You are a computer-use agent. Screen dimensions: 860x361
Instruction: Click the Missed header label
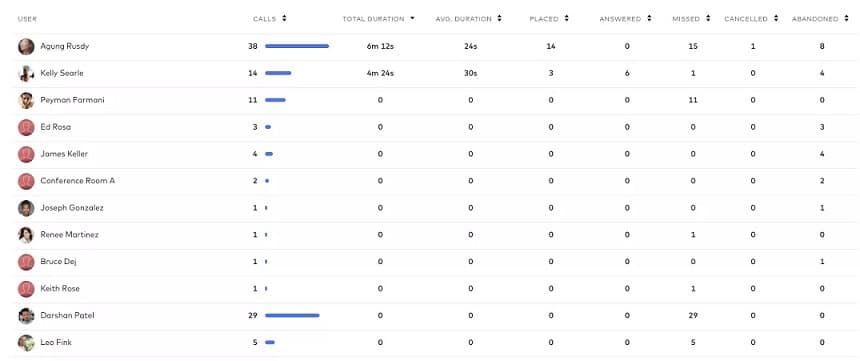point(686,19)
